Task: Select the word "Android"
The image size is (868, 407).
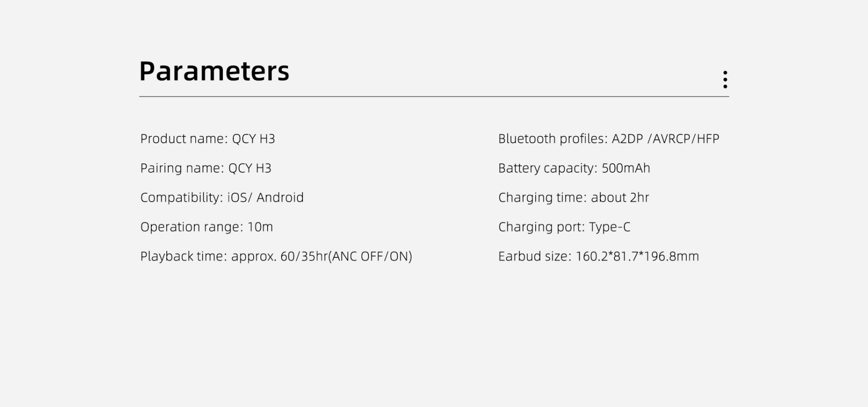Action: pyautogui.click(x=280, y=198)
